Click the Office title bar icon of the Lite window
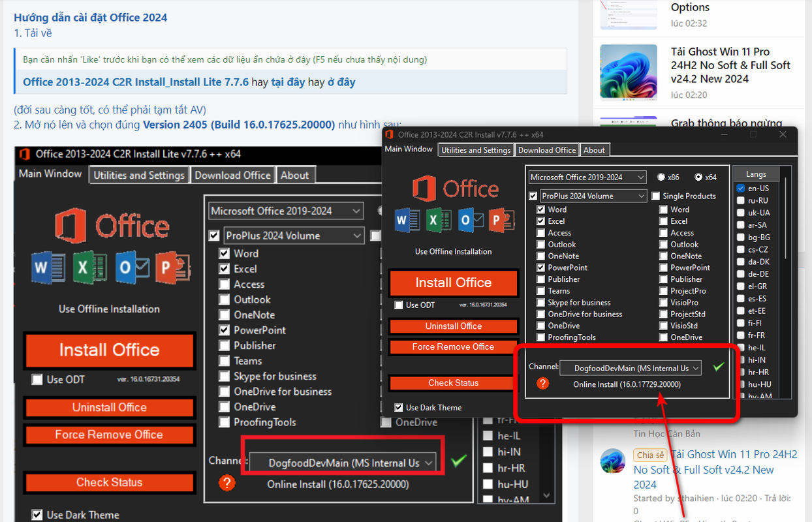 [25, 154]
